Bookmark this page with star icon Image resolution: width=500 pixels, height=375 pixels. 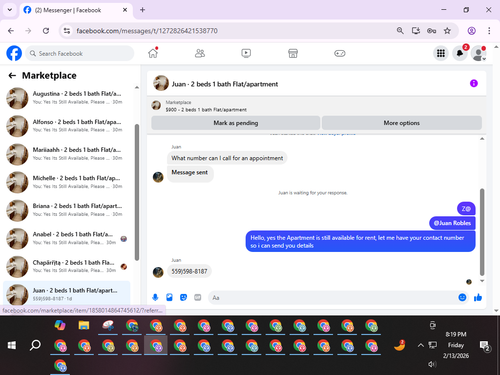click(x=447, y=31)
